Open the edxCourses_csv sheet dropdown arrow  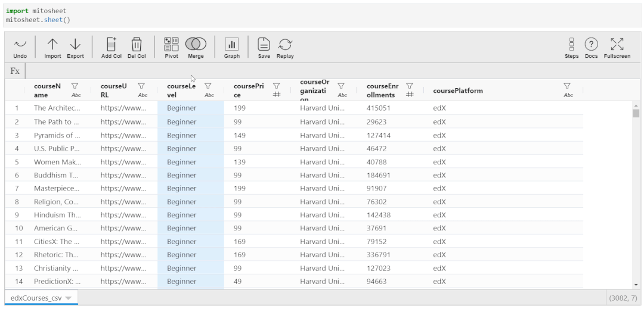[68, 298]
